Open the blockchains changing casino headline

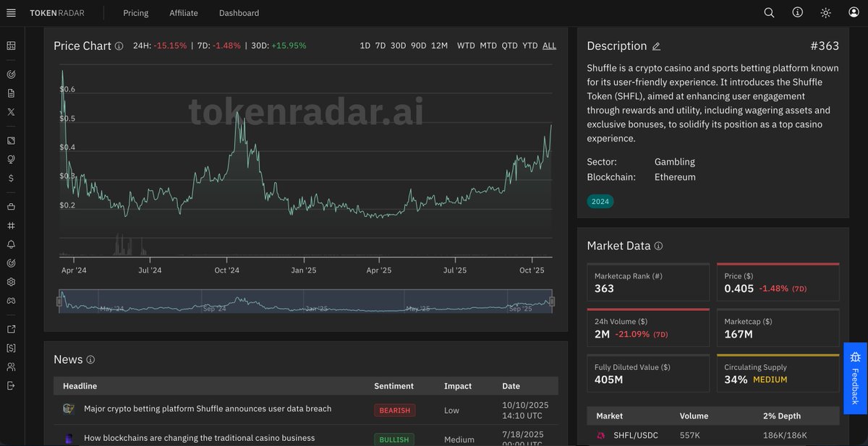click(200, 438)
